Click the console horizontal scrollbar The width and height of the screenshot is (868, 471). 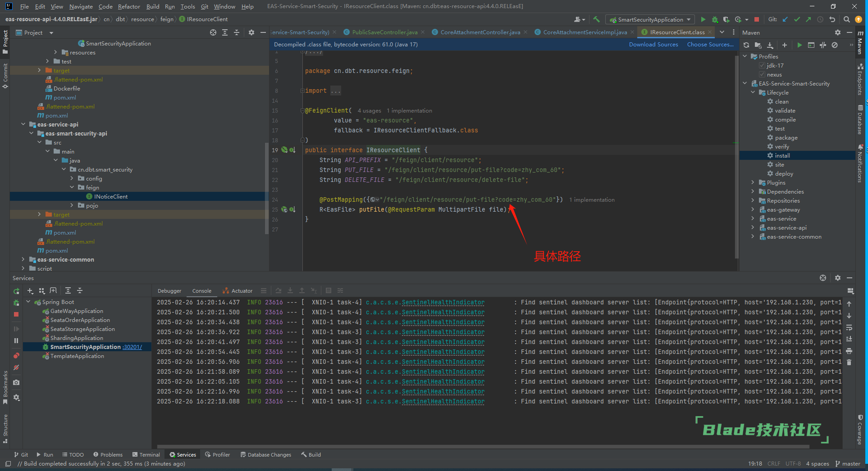click(483, 447)
